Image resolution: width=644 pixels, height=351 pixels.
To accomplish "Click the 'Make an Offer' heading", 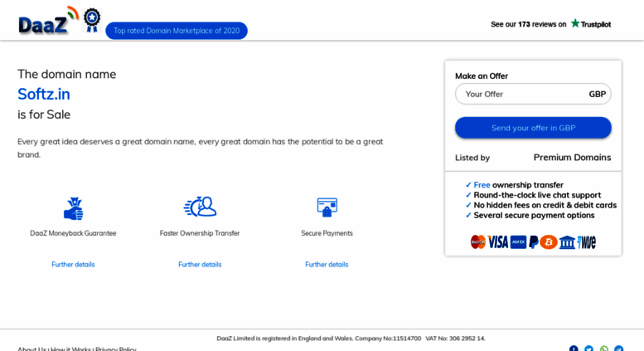I will (x=482, y=76).
